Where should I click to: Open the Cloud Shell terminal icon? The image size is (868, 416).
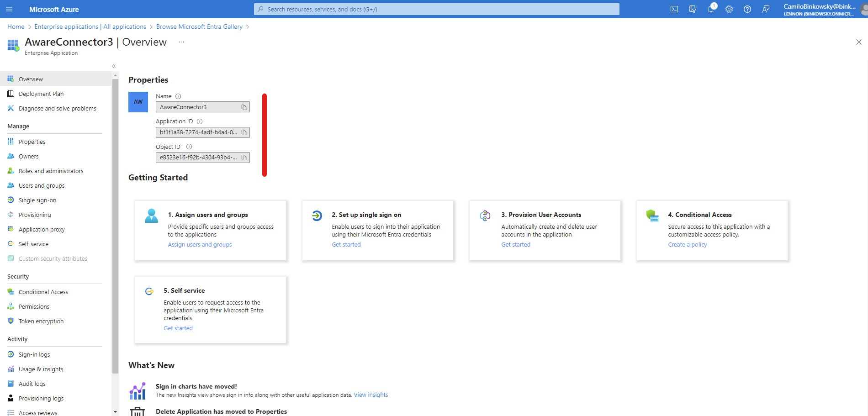tap(674, 9)
